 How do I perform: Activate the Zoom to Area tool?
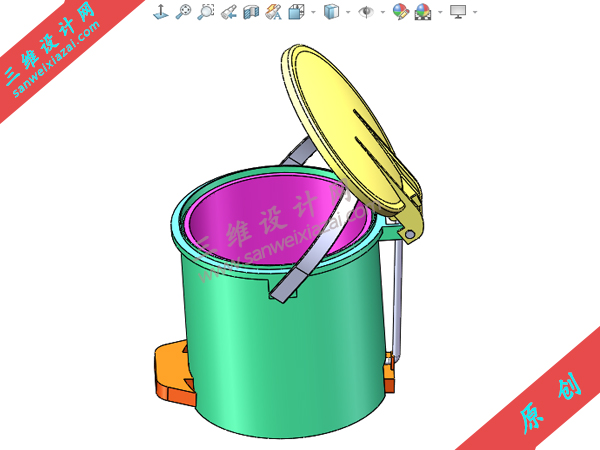(x=206, y=12)
